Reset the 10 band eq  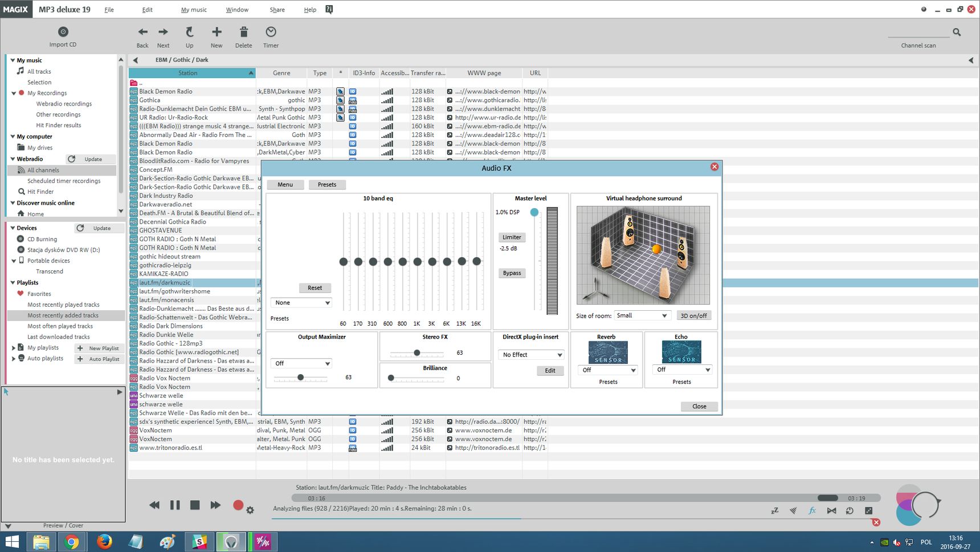[x=315, y=288]
